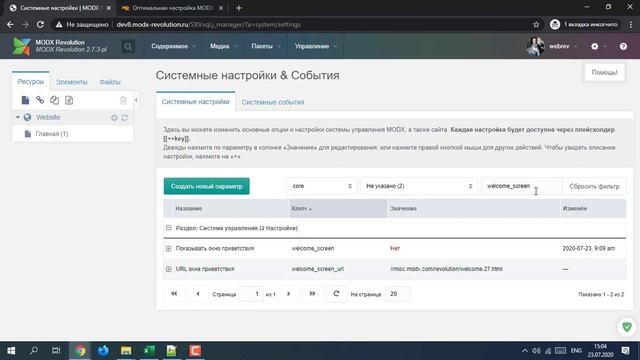The width and height of the screenshot is (640, 360).
Task: Collapse the left tree panel arrow
Action: coord(136,100)
